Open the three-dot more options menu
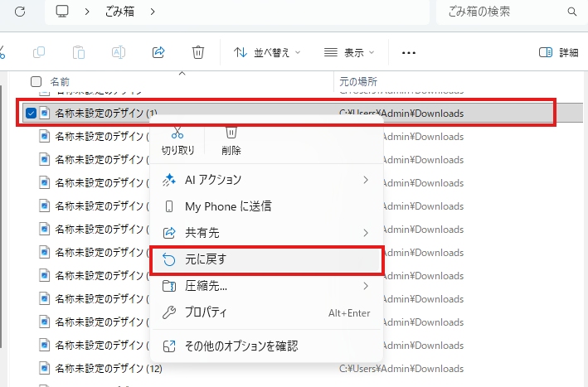This screenshot has height=387, width=588. click(x=408, y=53)
